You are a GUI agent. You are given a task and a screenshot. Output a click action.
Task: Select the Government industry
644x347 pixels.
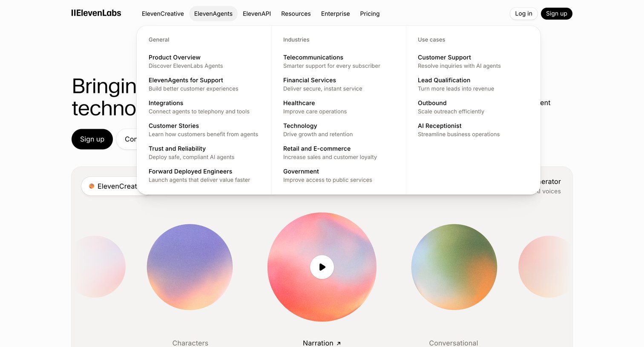coord(328,176)
